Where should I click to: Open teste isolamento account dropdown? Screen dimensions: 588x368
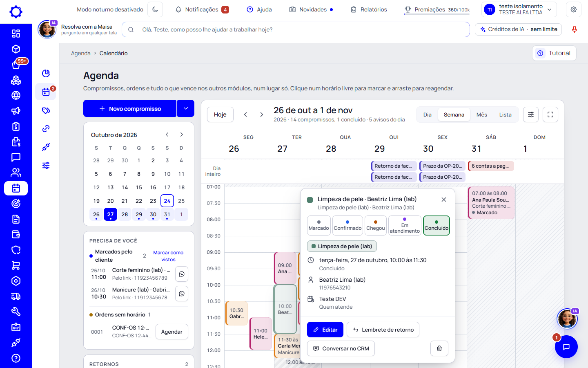(519, 9)
